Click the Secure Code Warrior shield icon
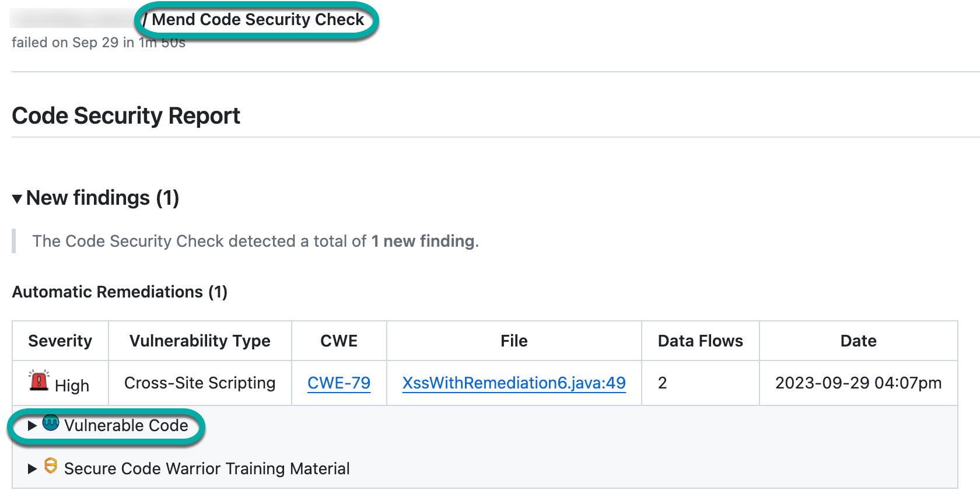The image size is (980, 504). tap(51, 466)
